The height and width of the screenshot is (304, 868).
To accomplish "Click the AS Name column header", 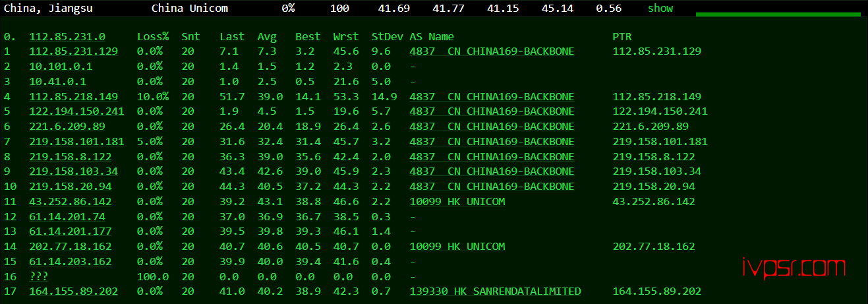I will point(432,37).
